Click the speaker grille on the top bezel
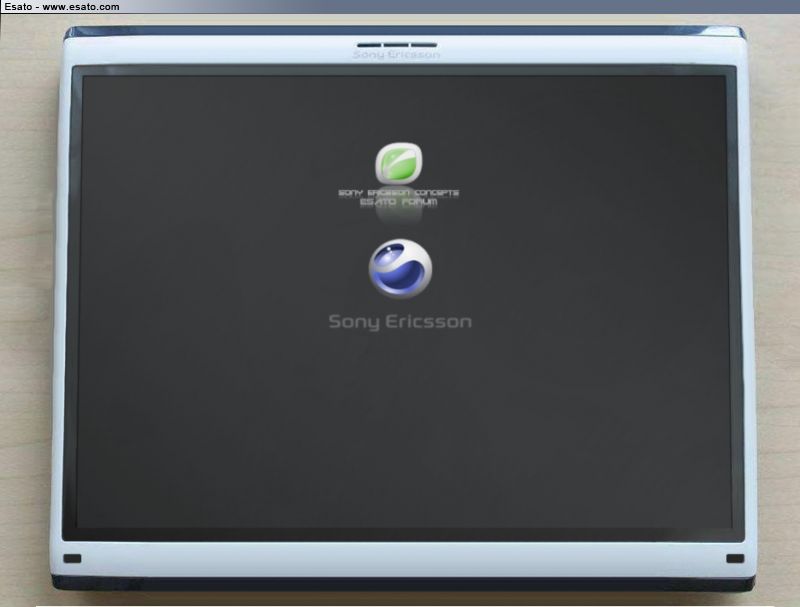 pyautogui.click(x=397, y=45)
